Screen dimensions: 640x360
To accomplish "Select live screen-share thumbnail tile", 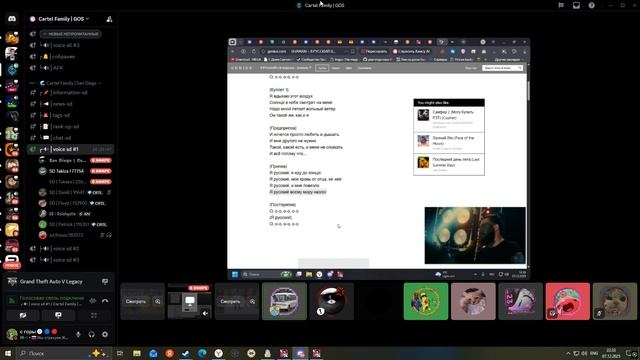I will [190, 301].
